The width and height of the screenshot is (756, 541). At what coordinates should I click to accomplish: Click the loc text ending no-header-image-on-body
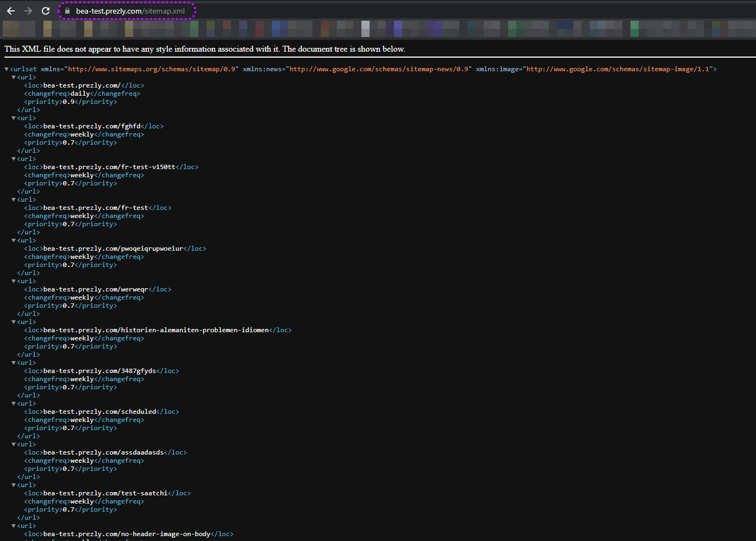[x=127, y=534]
